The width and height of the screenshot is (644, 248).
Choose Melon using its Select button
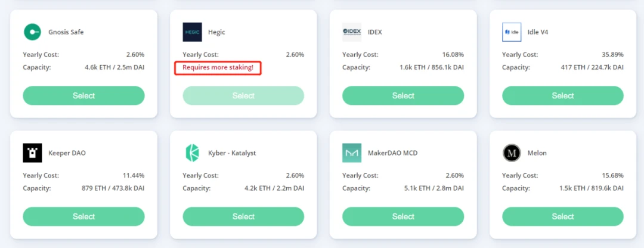563,216
